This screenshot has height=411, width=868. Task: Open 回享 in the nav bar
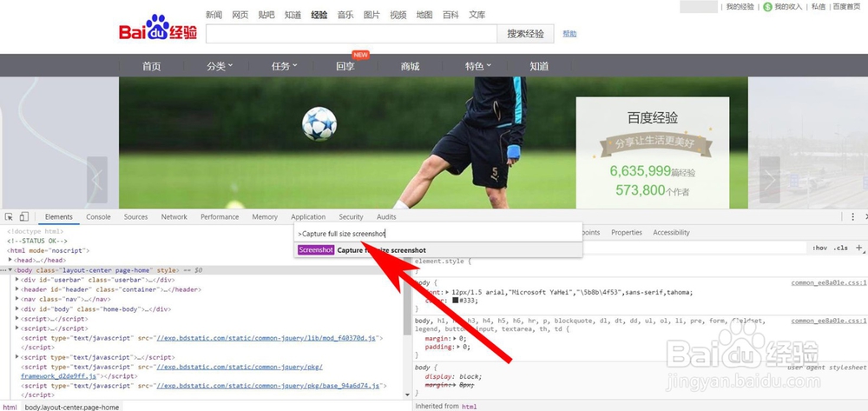pyautogui.click(x=345, y=66)
